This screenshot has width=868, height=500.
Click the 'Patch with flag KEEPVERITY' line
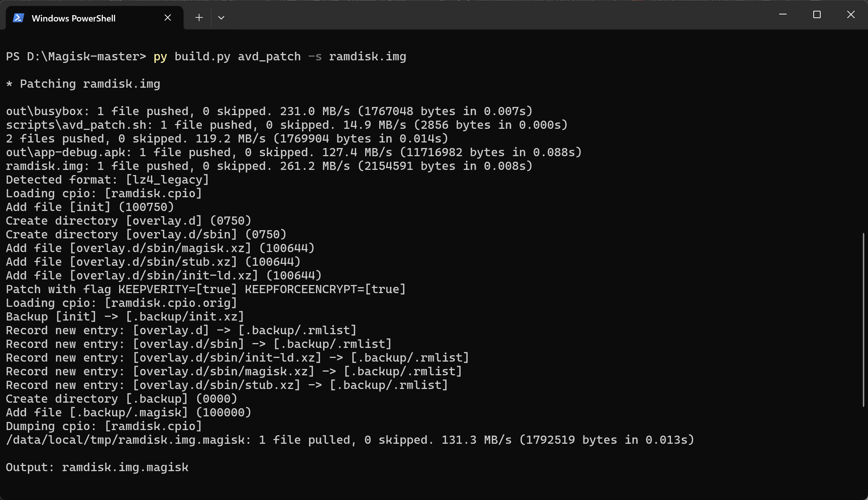click(206, 289)
